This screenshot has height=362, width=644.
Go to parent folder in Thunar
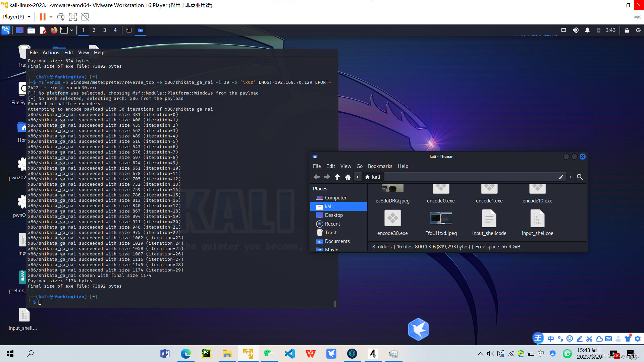coord(337,177)
